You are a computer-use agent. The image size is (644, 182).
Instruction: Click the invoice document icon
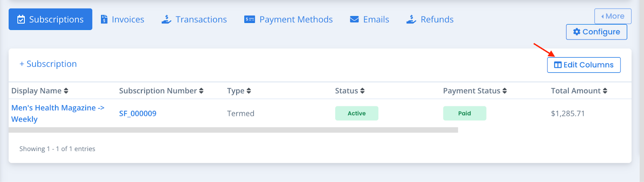pyautogui.click(x=104, y=19)
